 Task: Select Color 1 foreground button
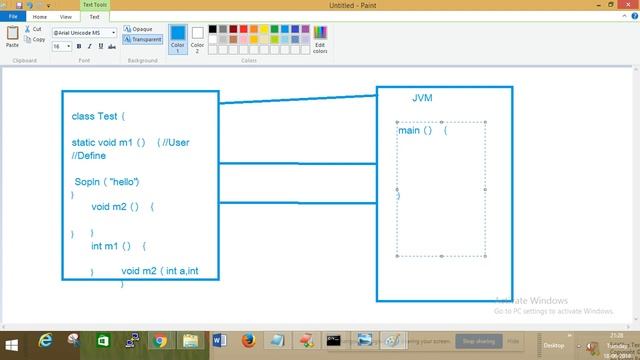178,39
